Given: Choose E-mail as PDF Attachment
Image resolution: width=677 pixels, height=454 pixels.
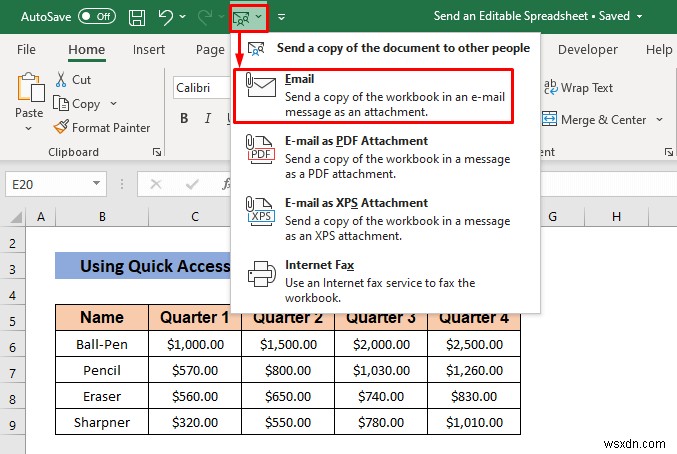Looking at the screenshot, I should [x=385, y=158].
